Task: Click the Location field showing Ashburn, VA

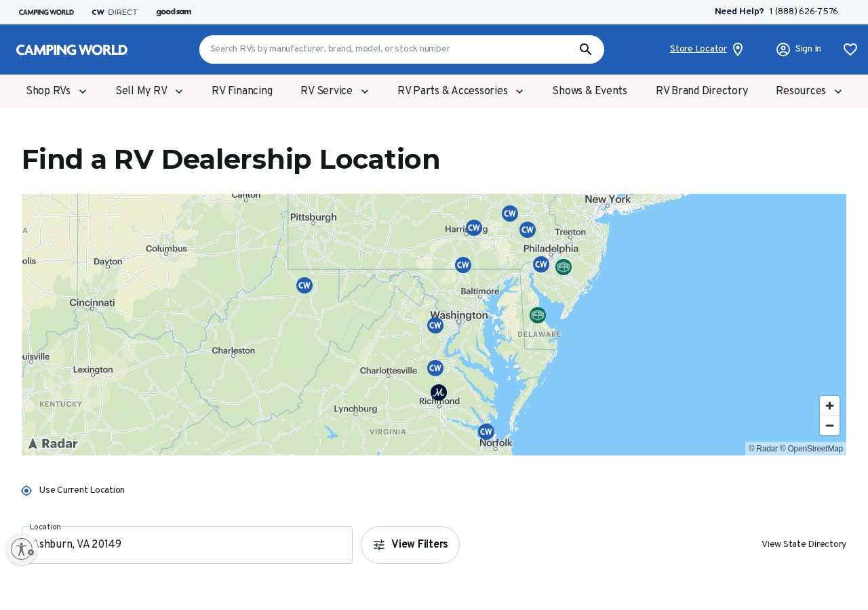Action: click(x=187, y=545)
